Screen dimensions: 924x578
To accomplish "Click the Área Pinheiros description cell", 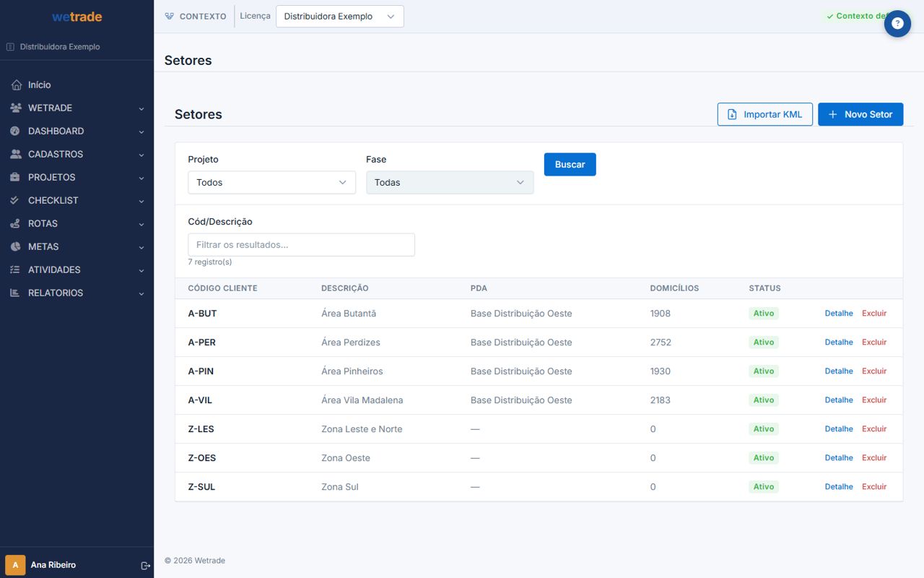I will (x=352, y=371).
